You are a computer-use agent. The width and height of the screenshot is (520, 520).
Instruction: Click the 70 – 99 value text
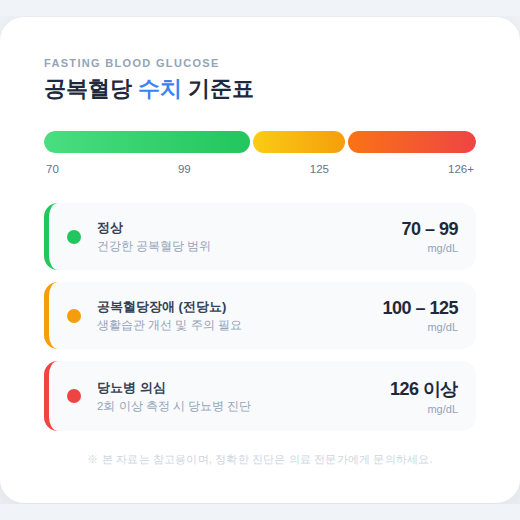(x=430, y=229)
